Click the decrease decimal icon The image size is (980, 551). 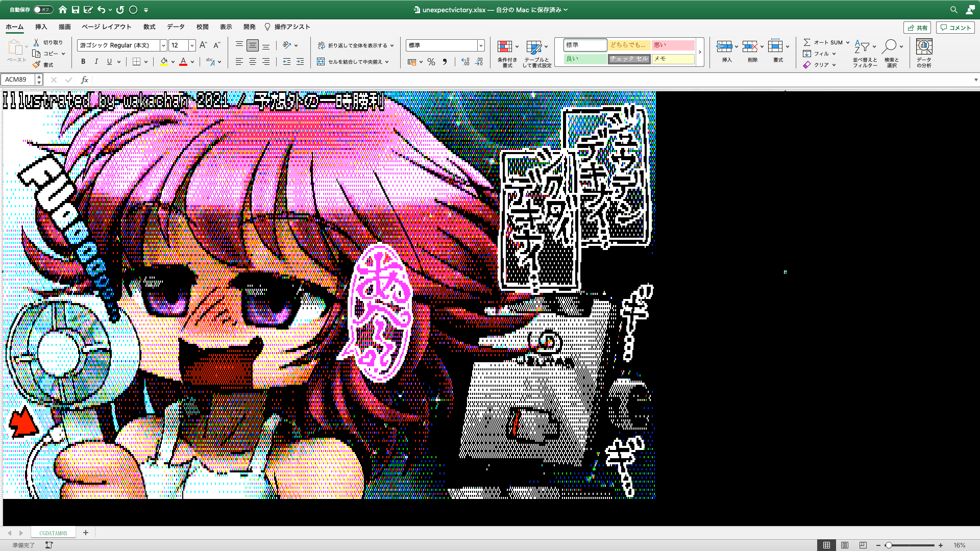[479, 62]
